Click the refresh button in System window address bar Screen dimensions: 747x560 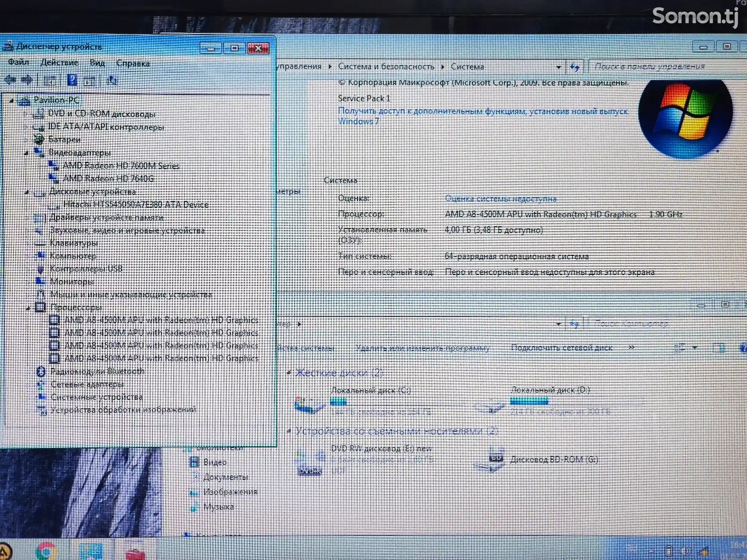(x=575, y=67)
